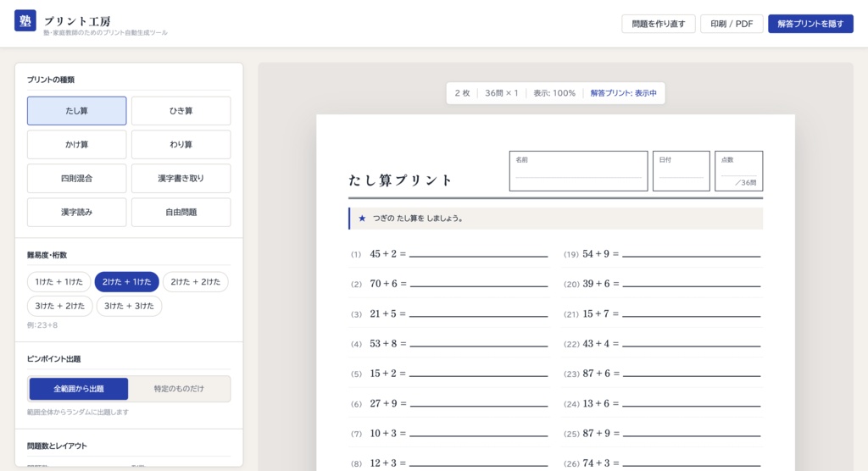The width and height of the screenshot is (868, 471).
Task: Click the 問題数とレイアウト section heading
Action: [x=57, y=446]
